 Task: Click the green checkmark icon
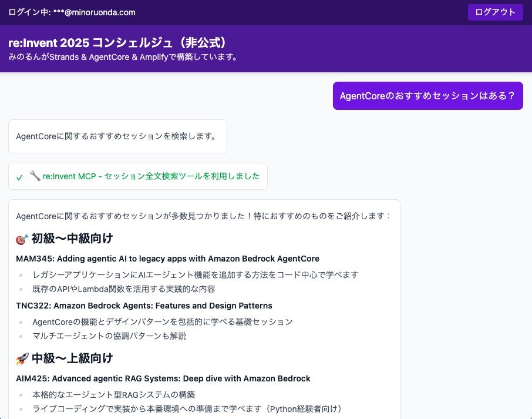(19, 177)
